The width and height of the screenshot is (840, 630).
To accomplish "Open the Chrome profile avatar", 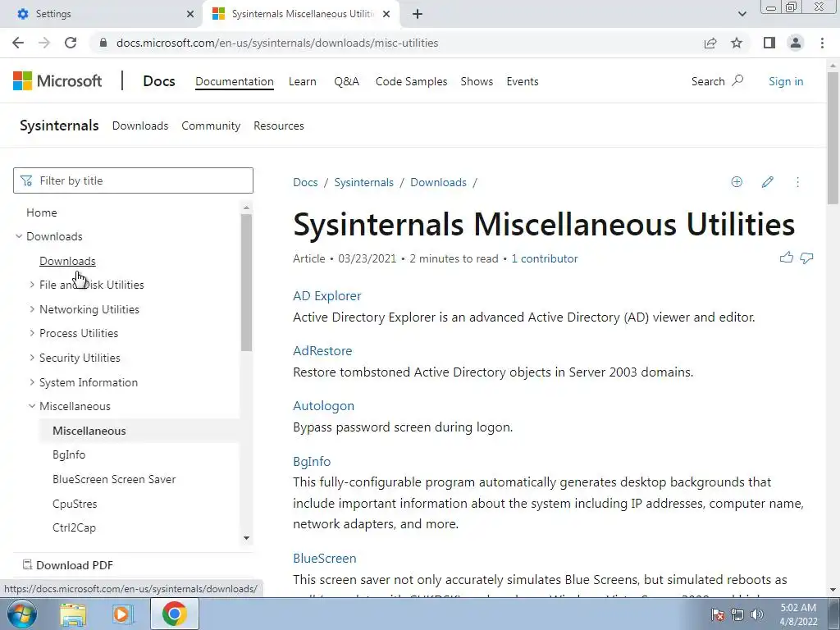I will 796,43.
